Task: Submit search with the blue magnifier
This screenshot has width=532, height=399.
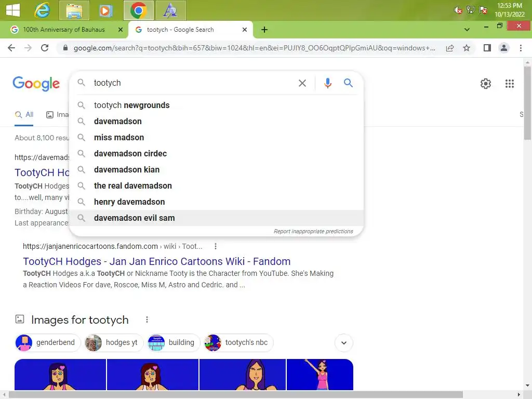Action: (348, 83)
